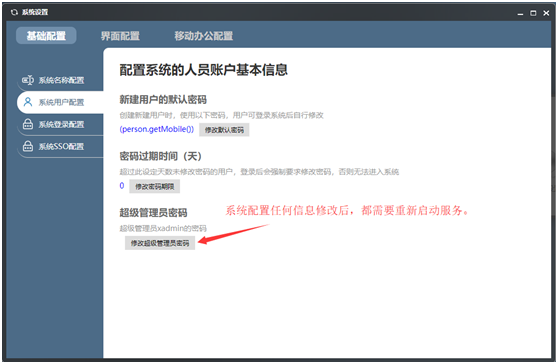Click the lock icon for login config
558x364 pixels.
pyautogui.click(x=28, y=124)
